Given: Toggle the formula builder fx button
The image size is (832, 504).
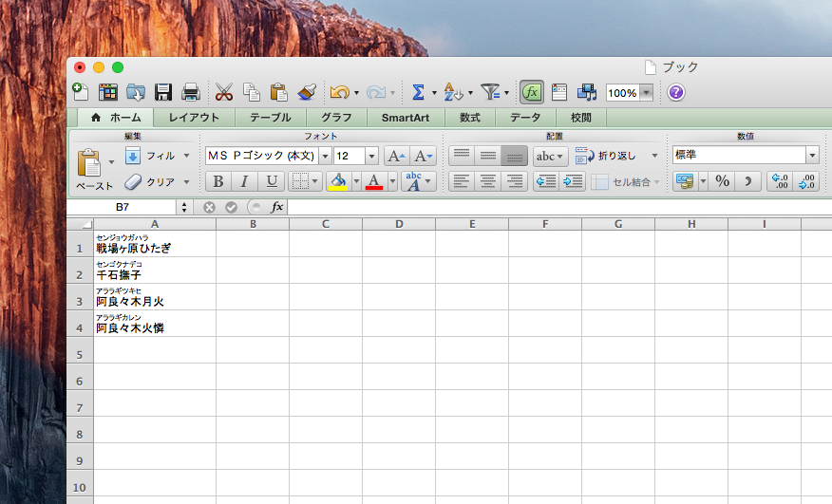Looking at the screenshot, I should 532,92.
